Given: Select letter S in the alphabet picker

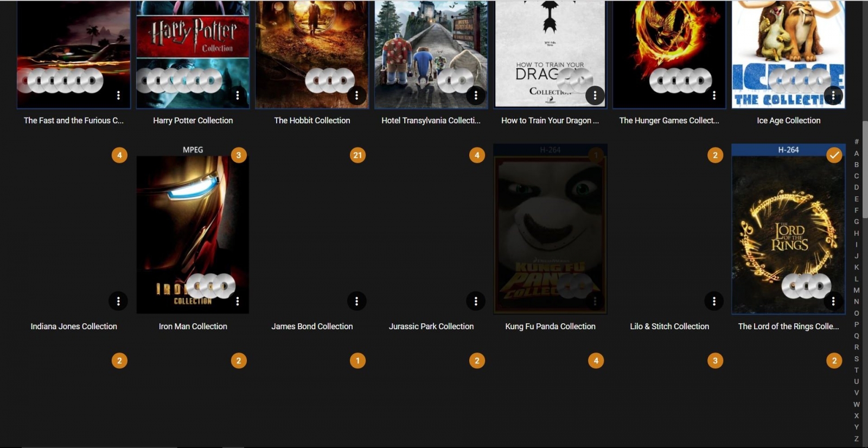Looking at the screenshot, I should click(857, 359).
